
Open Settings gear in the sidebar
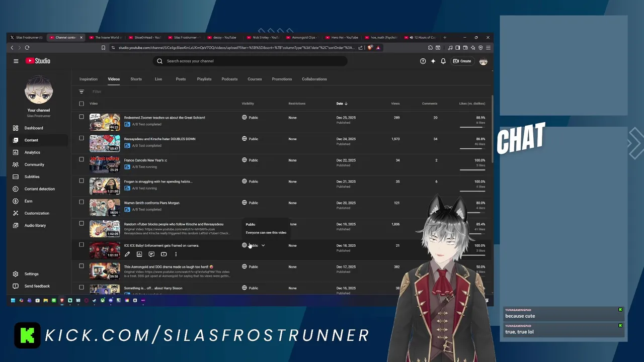click(16, 274)
